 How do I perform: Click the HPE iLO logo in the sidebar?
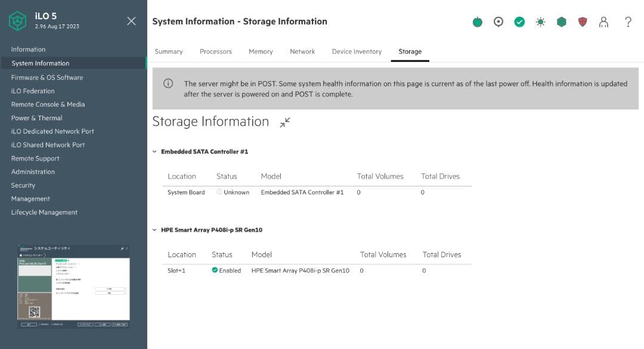tap(17, 20)
